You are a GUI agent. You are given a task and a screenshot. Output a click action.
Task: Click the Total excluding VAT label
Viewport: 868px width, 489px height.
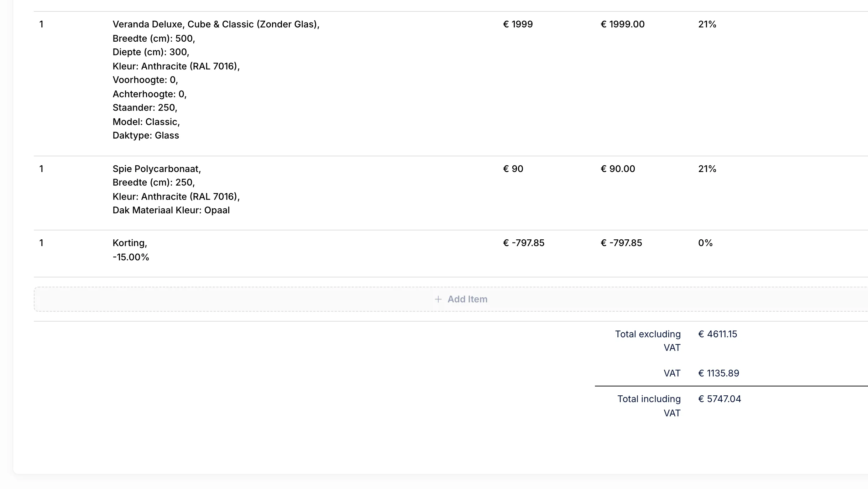click(648, 341)
